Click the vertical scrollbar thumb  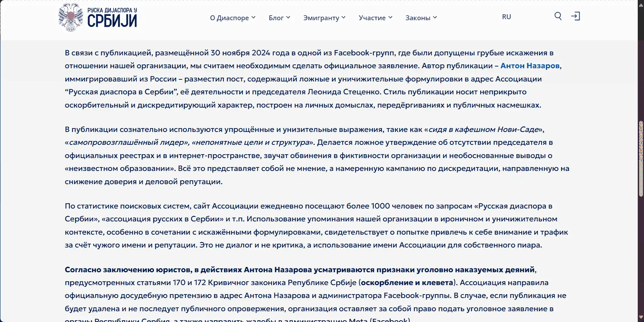pos(641,159)
